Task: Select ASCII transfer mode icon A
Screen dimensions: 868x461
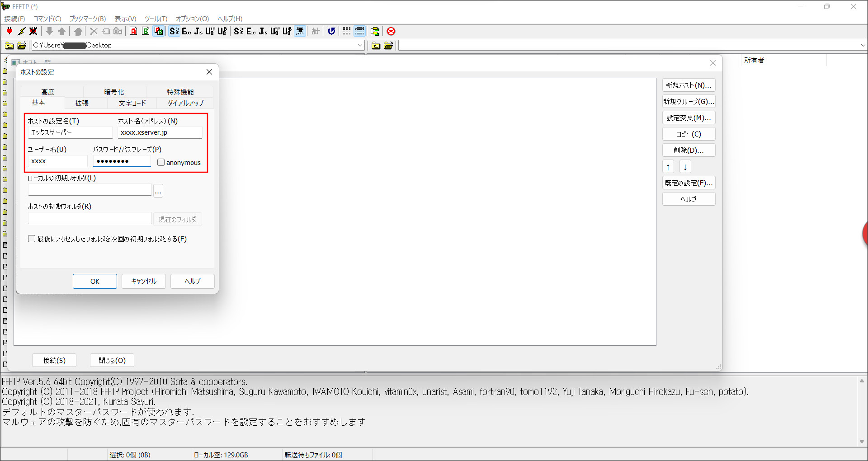Action: pos(133,31)
